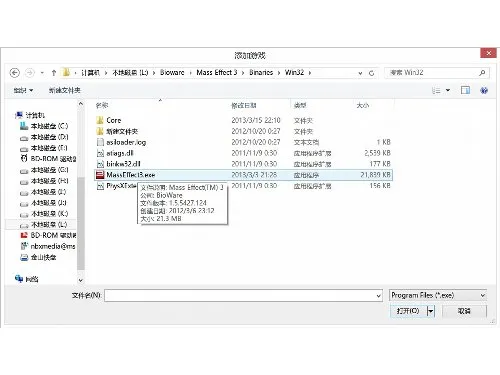Open the Core folder
500x375 pixels.
coord(113,120)
